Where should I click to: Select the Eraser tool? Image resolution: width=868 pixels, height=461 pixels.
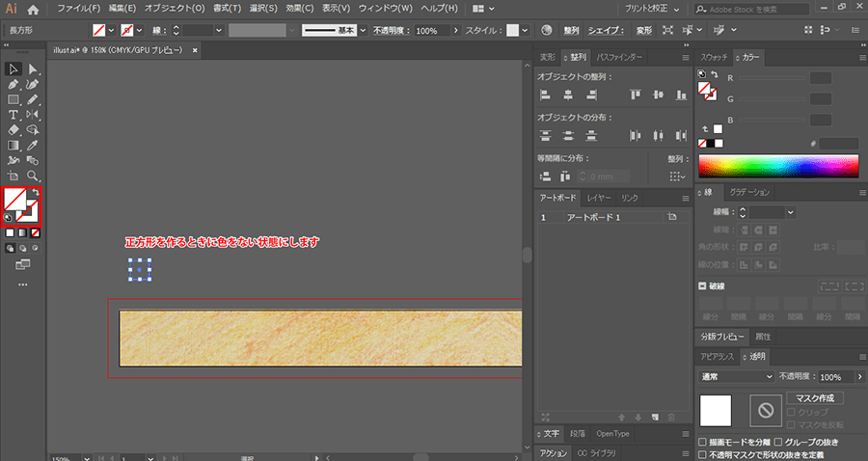click(x=14, y=129)
